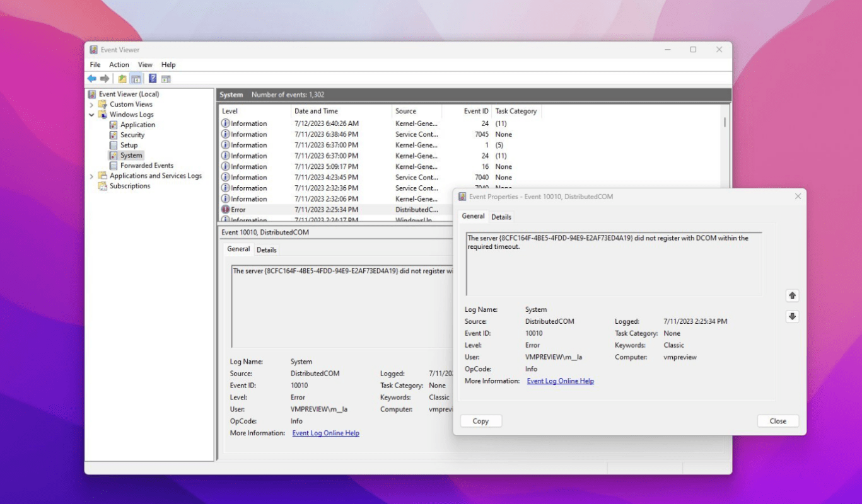Open Event Log Online Help link in preview pane
The height and width of the screenshot is (504, 862).
325,433
